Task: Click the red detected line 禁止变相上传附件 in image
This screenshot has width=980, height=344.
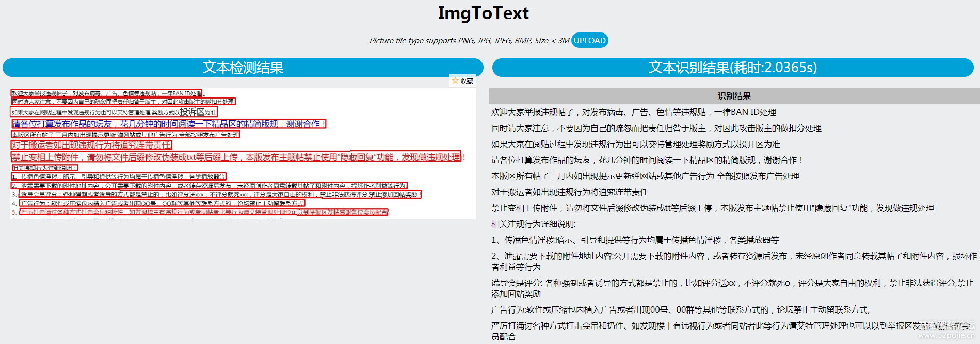Action: 236,157
